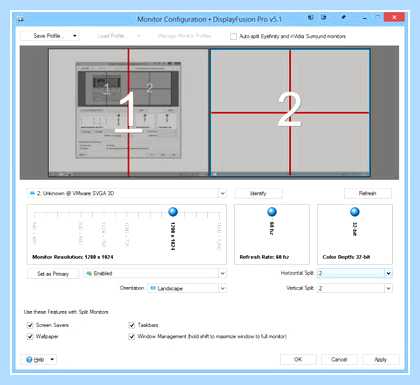Select monitor 2 in the layout preview
The height and width of the screenshot is (385, 420).
[x=290, y=112]
